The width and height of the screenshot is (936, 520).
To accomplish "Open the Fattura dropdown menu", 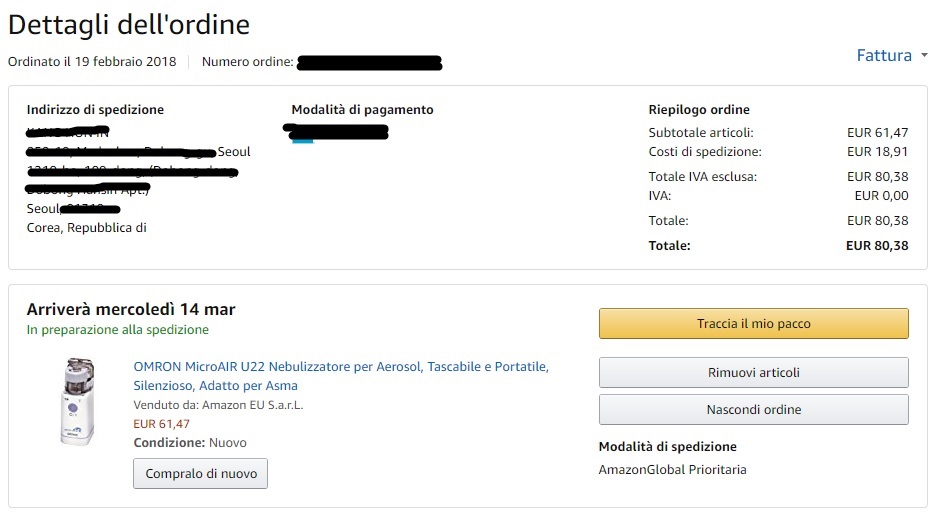I will 891,56.
